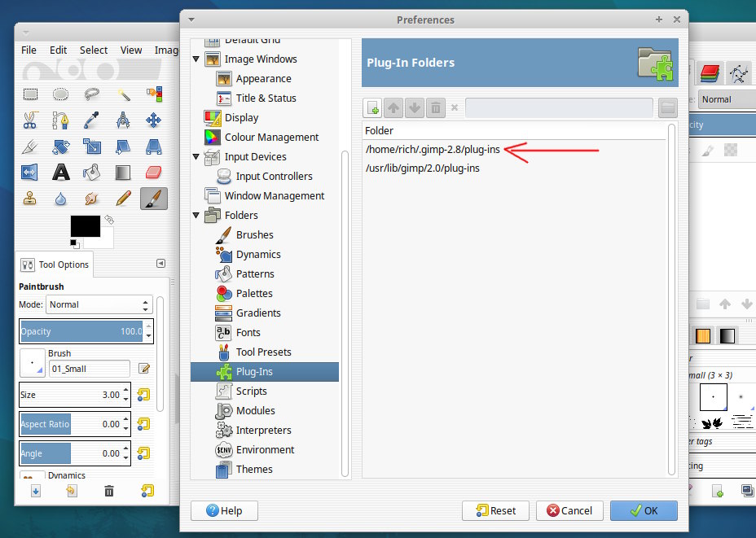Adjust the Opacity slider
This screenshot has height=538, width=756.
point(81,331)
